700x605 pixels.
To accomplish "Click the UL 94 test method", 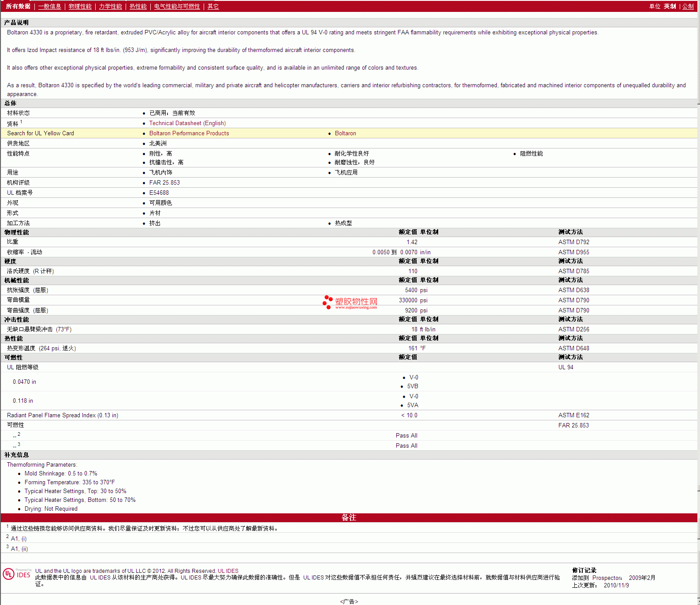I will 566,367.
